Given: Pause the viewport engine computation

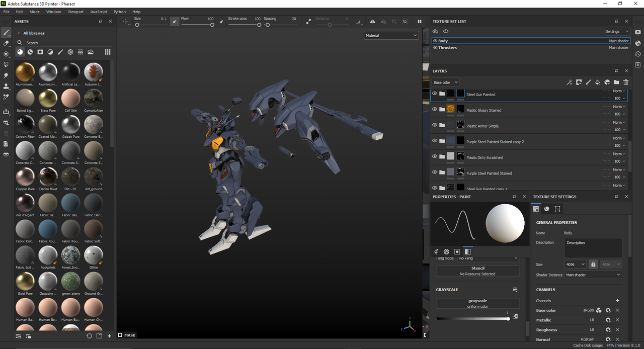Looking at the screenshot, I should [420, 22].
